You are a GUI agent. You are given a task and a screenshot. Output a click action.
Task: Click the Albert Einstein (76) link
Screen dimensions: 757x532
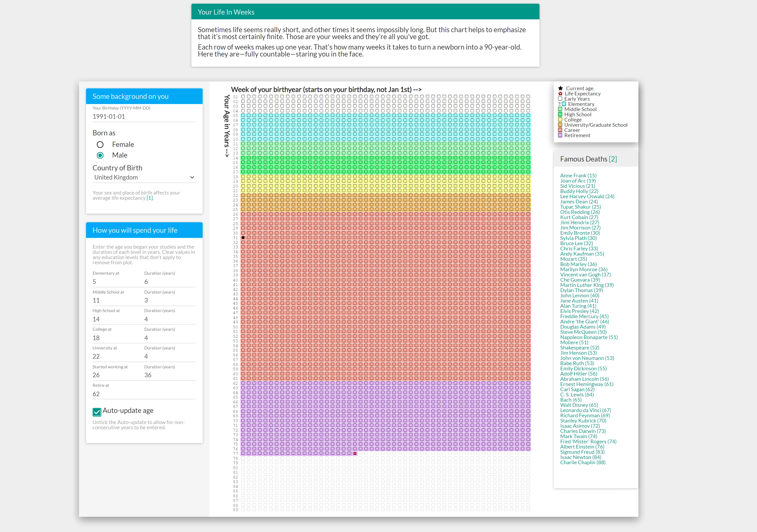tap(582, 447)
